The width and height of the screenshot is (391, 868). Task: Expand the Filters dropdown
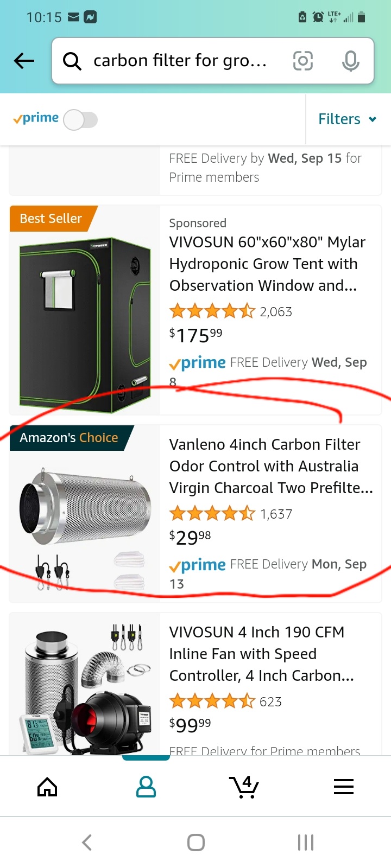point(348,119)
